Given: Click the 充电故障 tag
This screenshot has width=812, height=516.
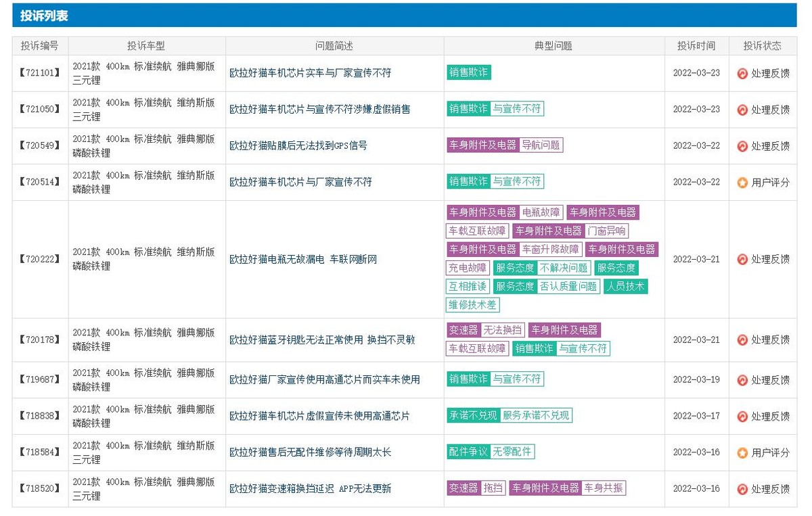Looking at the screenshot, I should coord(468,268).
